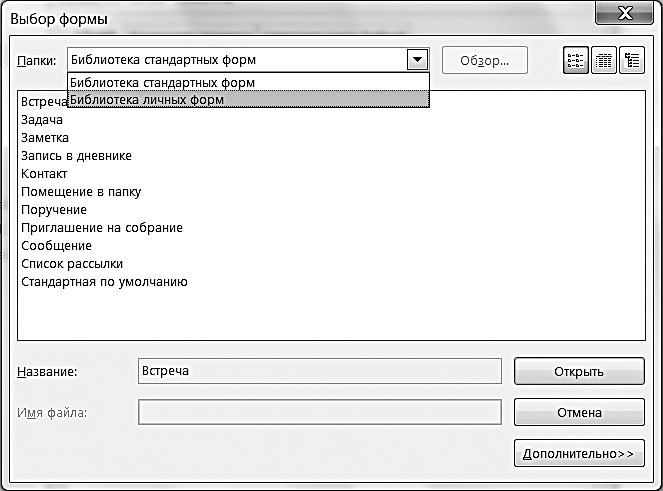Choose Библиотека стандартных форм in dropdown list
The image size is (663, 491).
(248, 82)
